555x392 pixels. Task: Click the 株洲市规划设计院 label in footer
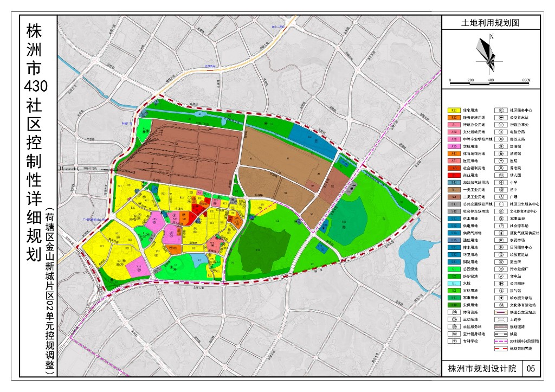[x=481, y=369]
